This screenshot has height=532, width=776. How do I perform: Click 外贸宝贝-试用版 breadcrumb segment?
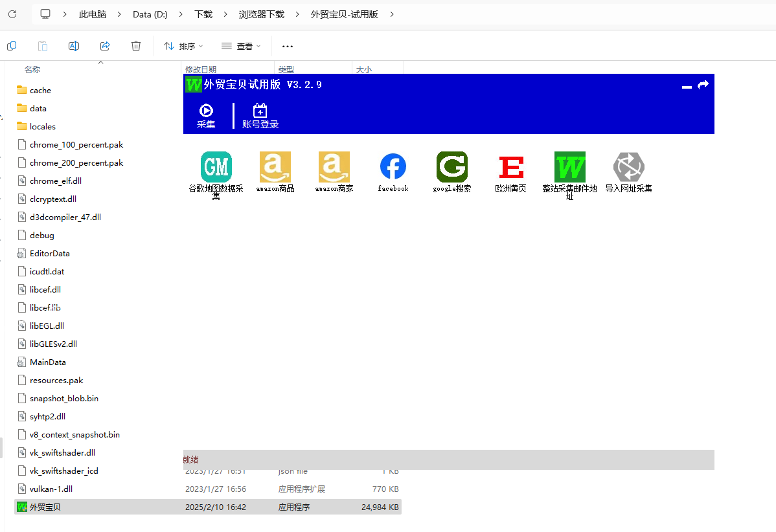coord(345,14)
